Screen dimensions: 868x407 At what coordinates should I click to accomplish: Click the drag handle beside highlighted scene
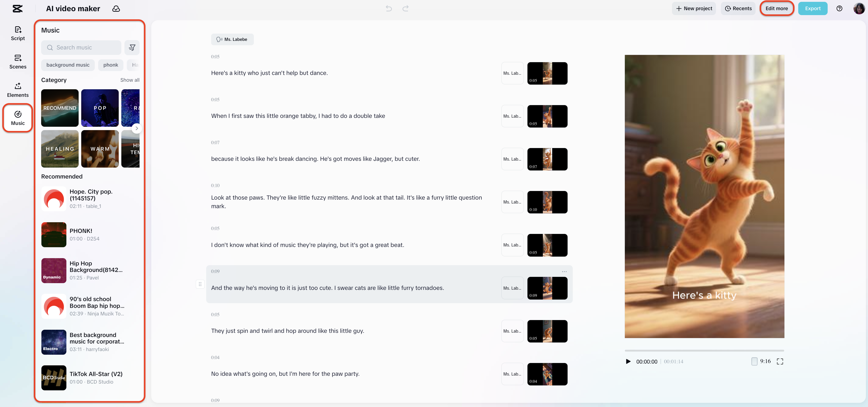pos(200,284)
